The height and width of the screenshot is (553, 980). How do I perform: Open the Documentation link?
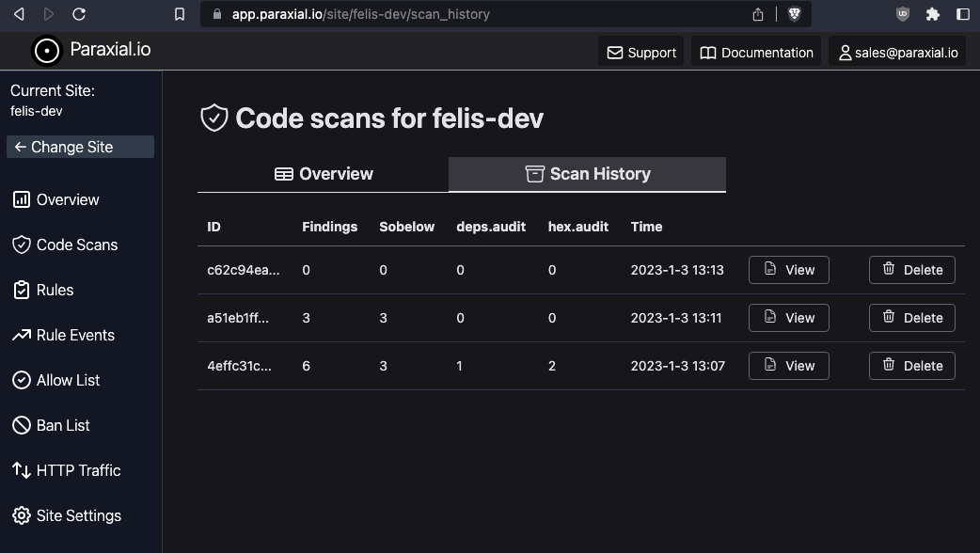pos(756,53)
